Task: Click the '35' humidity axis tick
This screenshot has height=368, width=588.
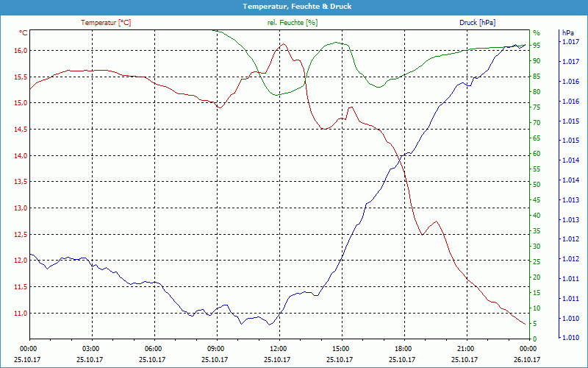Action: (x=537, y=231)
